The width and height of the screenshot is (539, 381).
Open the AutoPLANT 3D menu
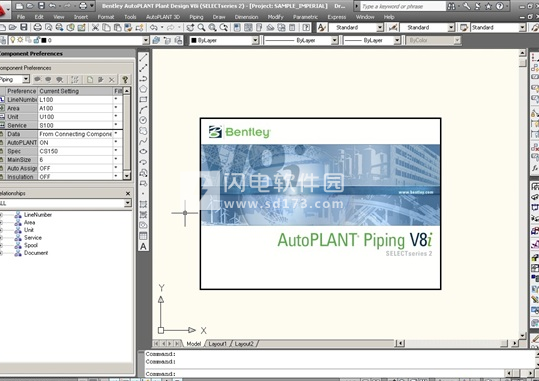pyautogui.click(x=163, y=17)
